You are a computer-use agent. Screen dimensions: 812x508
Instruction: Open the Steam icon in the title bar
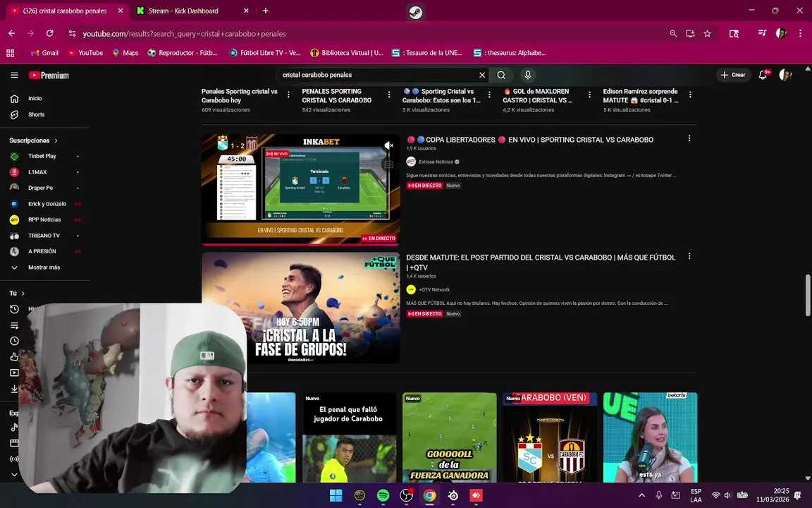[415, 12]
